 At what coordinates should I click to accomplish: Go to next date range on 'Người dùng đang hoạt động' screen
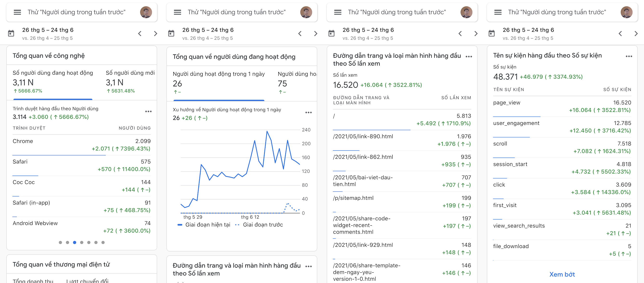pos(316,33)
